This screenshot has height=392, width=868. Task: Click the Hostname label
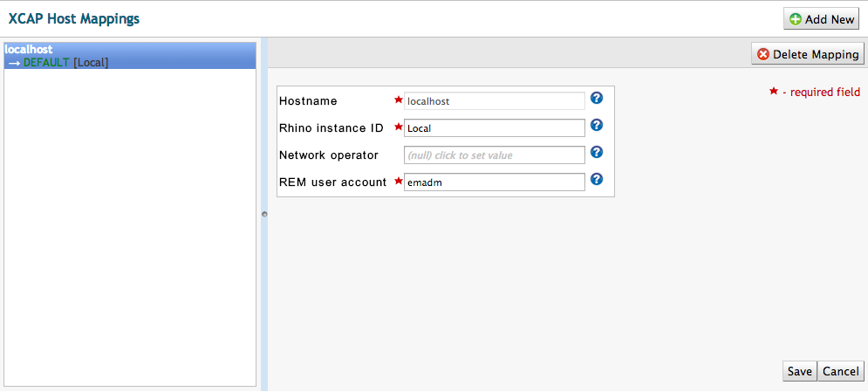coord(308,101)
